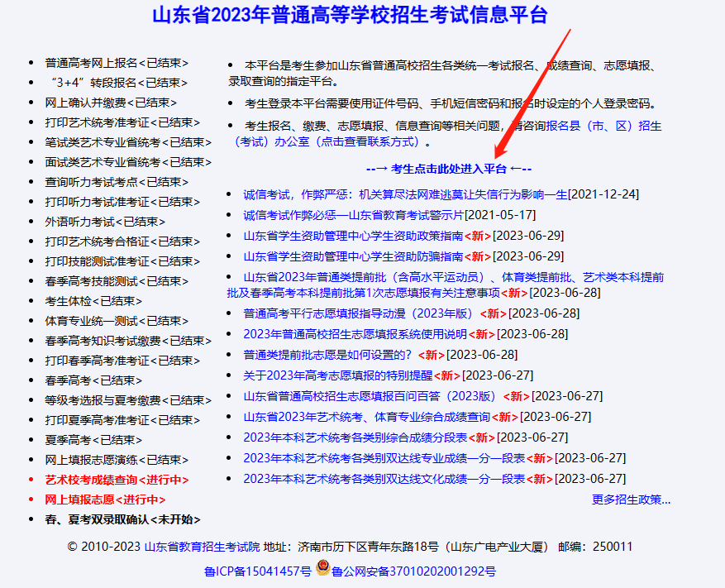This screenshot has width=725, height=588.
Task: Open 学生资助防骗指南 article
Action: pyautogui.click(x=353, y=256)
